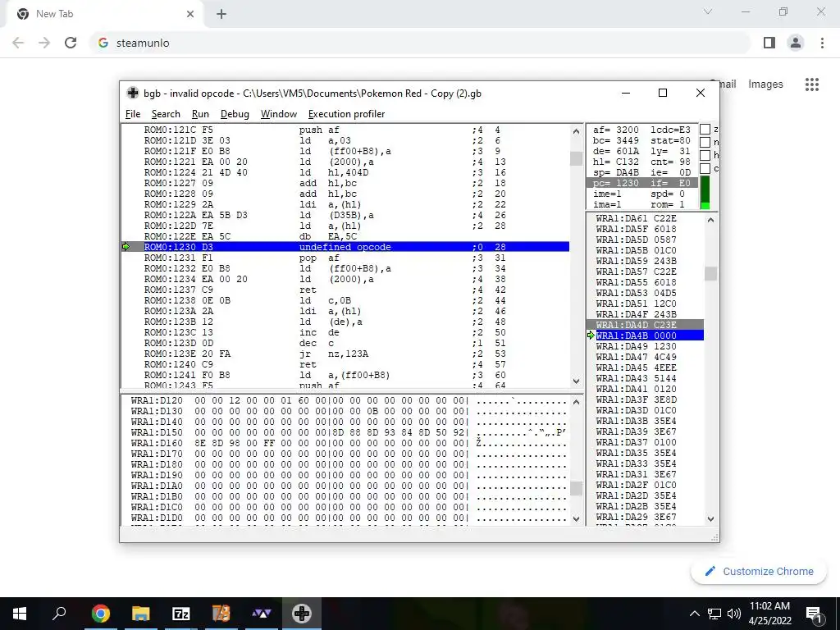
Task: Click the memory dump scroll up arrow
Action: [577, 402]
